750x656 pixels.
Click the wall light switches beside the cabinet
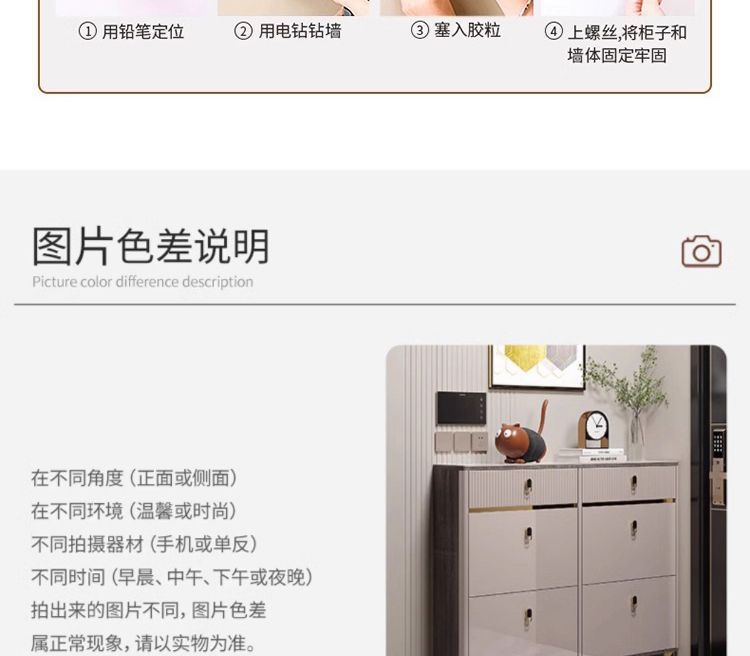tap(462, 442)
